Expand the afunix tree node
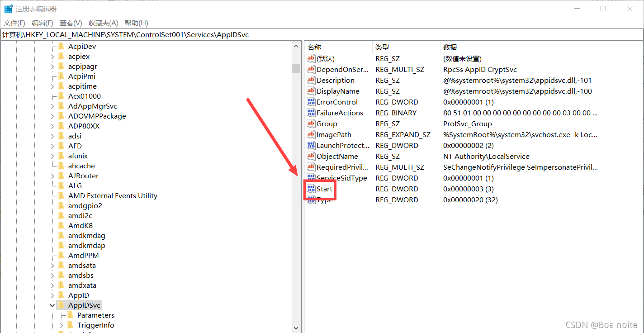The image size is (644, 333). (x=52, y=156)
